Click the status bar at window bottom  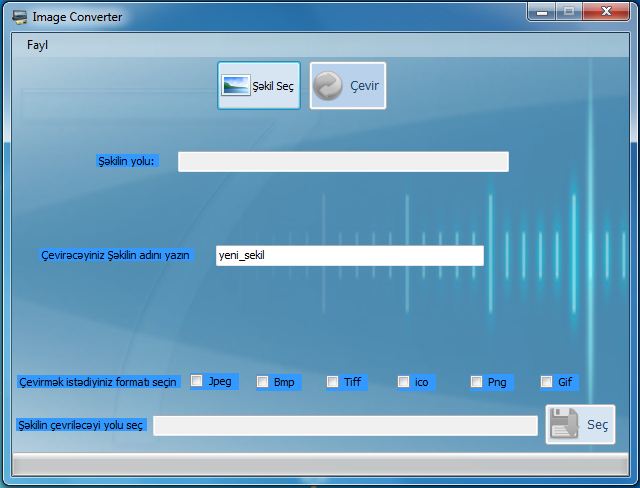click(320, 464)
